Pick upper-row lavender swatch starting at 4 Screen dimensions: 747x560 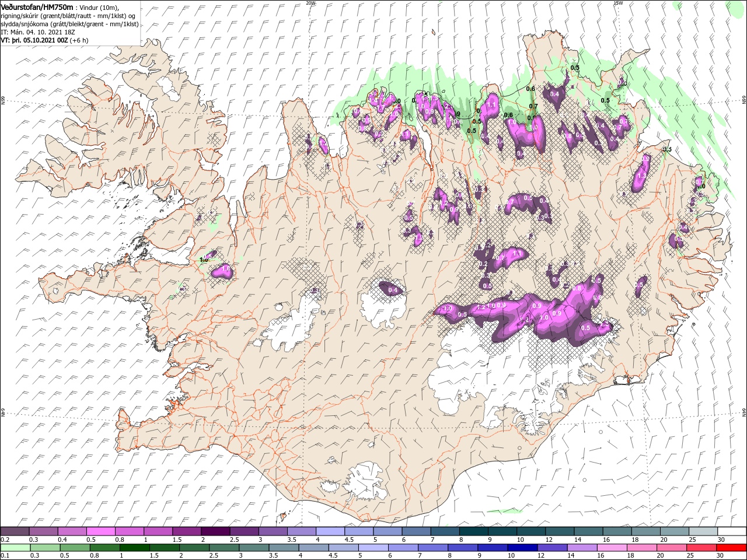tap(330, 531)
